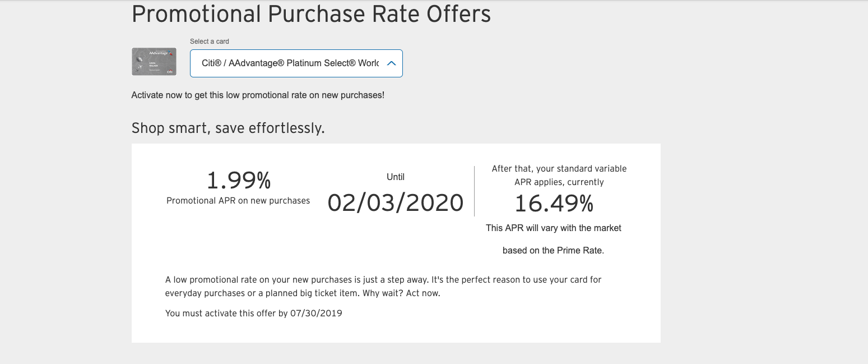Open the Citi AAdvantage Platinum Select card dropdown
The width and height of the screenshot is (868, 364).
[296, 63]
